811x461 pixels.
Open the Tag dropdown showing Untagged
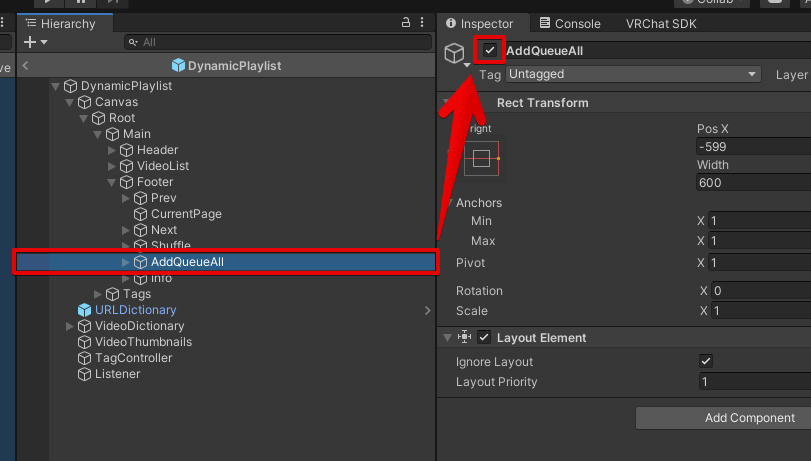[x=633, y=74]
